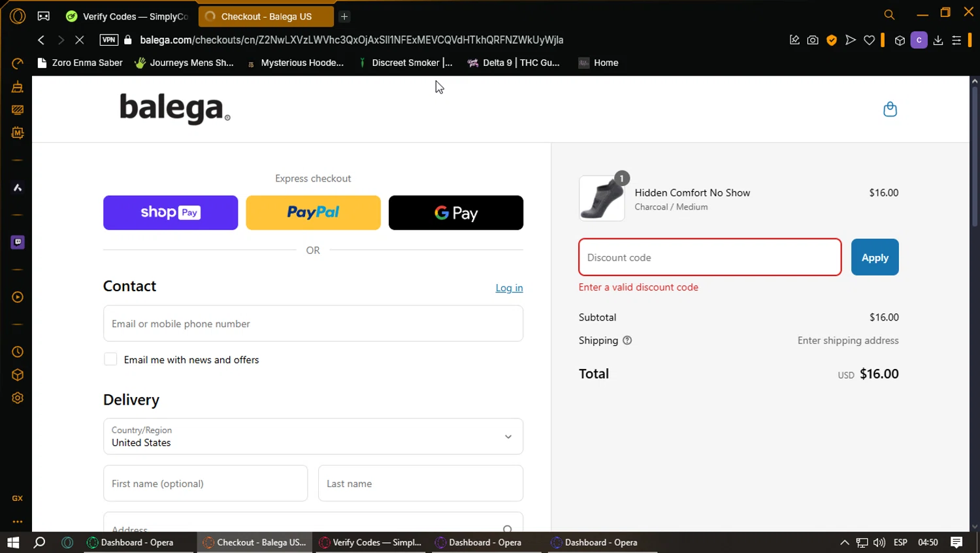Pay with Google Pay button
Viewport: 980px width, 553px height.
pyautogui.click(x=456, y=213)
